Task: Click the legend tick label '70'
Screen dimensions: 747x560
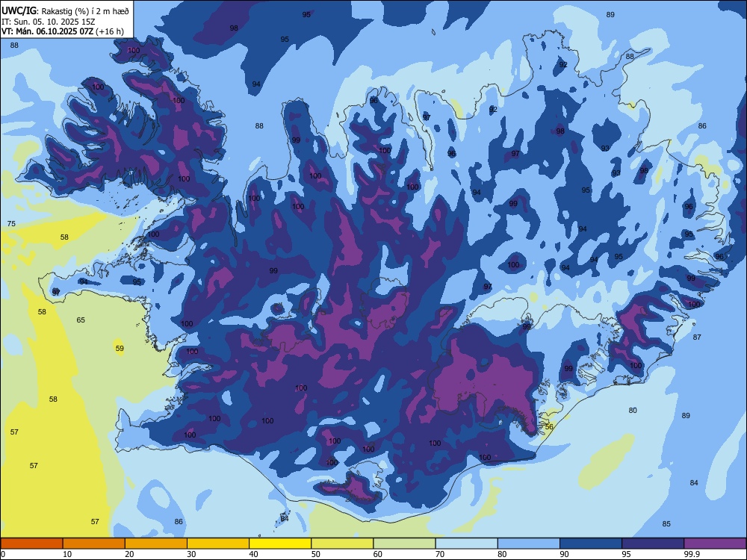Action: pyautogui.click(x=440, y=554)
